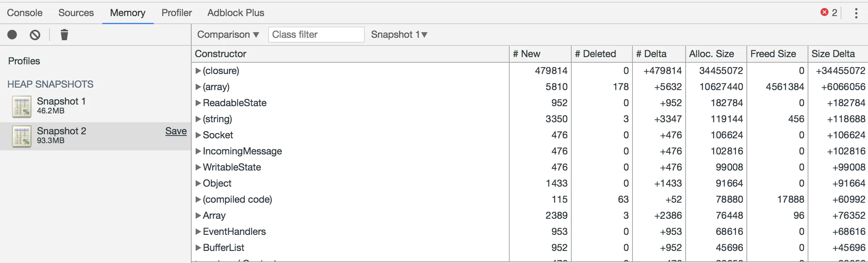The height and width of the screenshot is (263, 868).
Task: Click into the Class filter input field
Action: coord(316,35)
